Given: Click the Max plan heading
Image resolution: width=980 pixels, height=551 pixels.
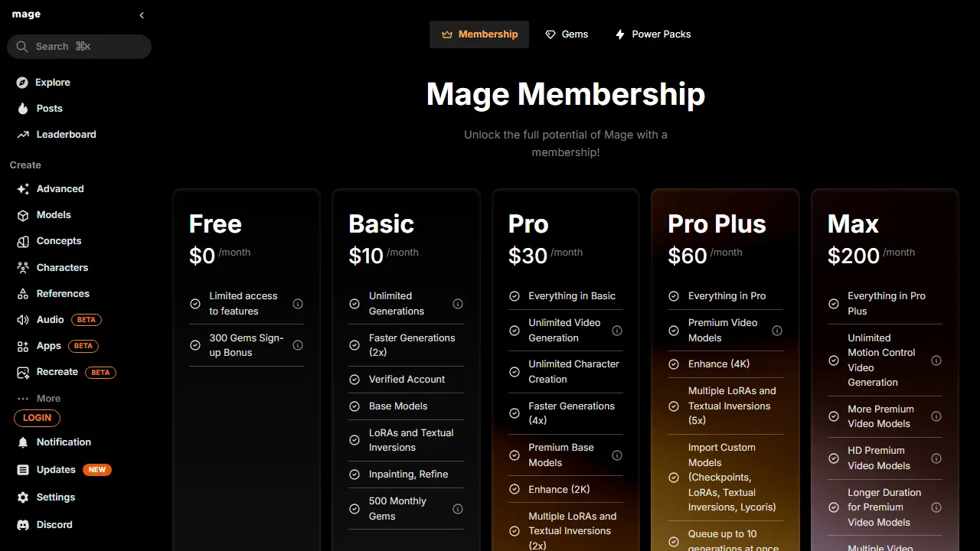Looking at the screenshot, I should tap(853, 224).
